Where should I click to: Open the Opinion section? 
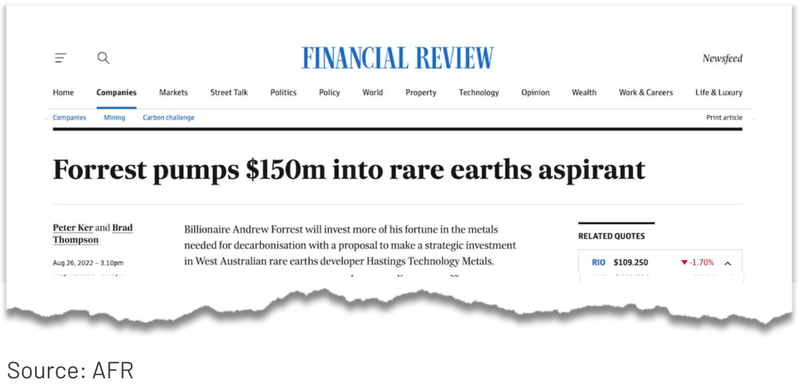coord(535,92)
